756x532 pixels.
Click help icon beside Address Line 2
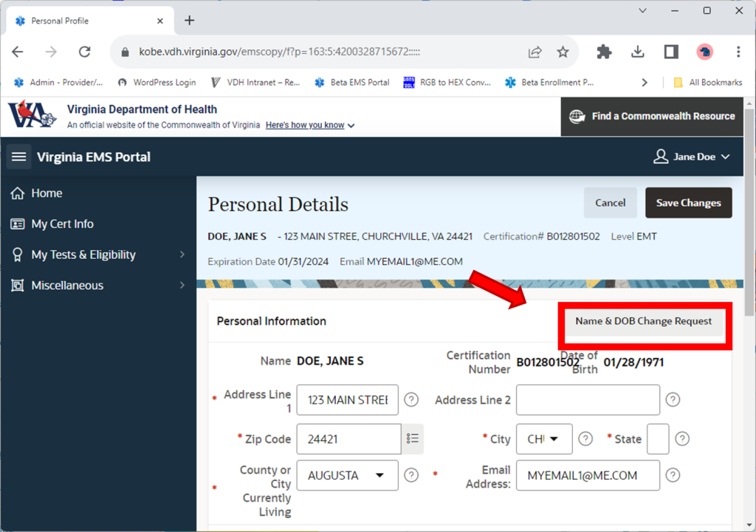(673, 400)
